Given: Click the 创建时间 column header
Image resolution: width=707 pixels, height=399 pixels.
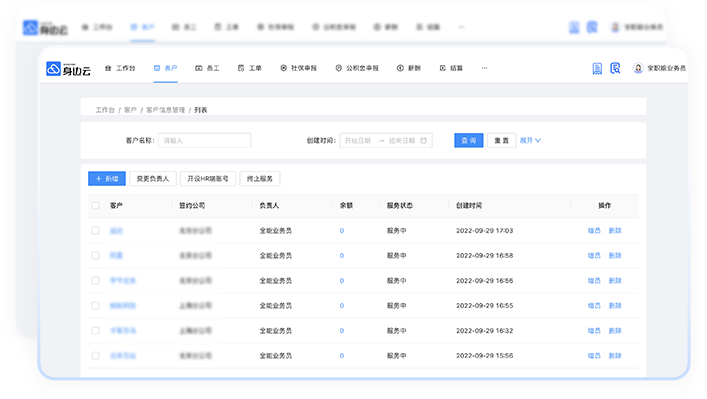Looking at the screenshot, I should [x=469, y=206].
